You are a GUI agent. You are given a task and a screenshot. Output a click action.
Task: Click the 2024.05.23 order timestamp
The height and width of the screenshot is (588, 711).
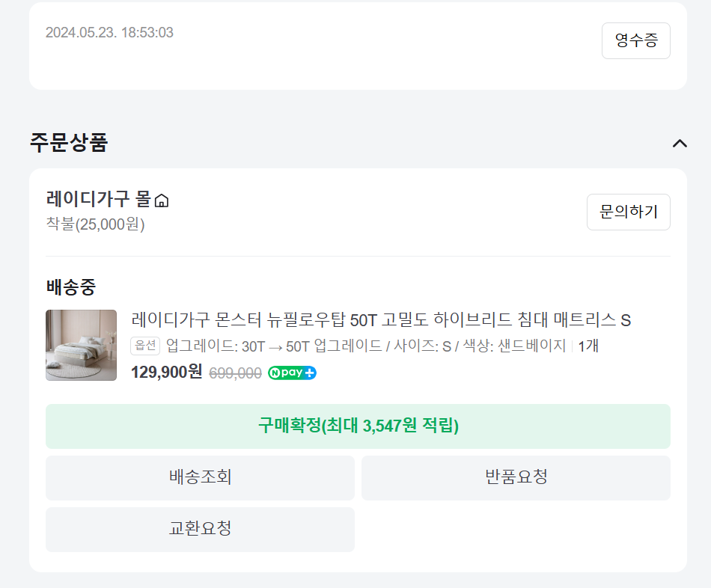[x=109, y=33]
